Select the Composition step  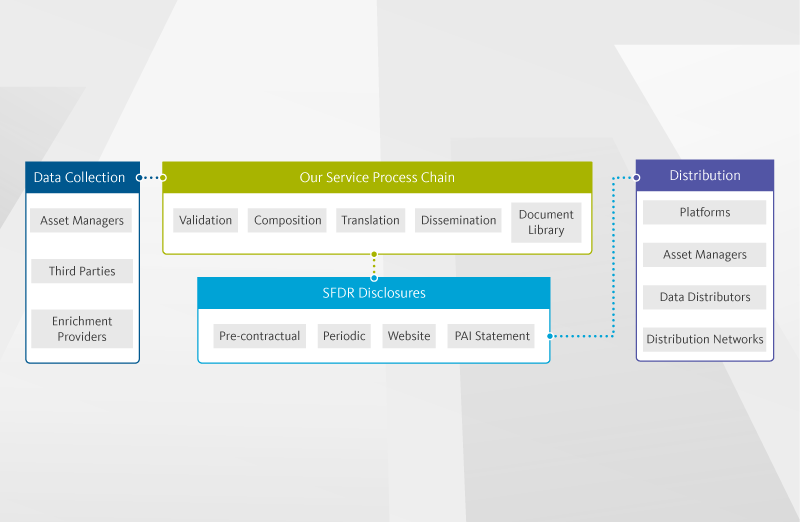pos(288,220)
